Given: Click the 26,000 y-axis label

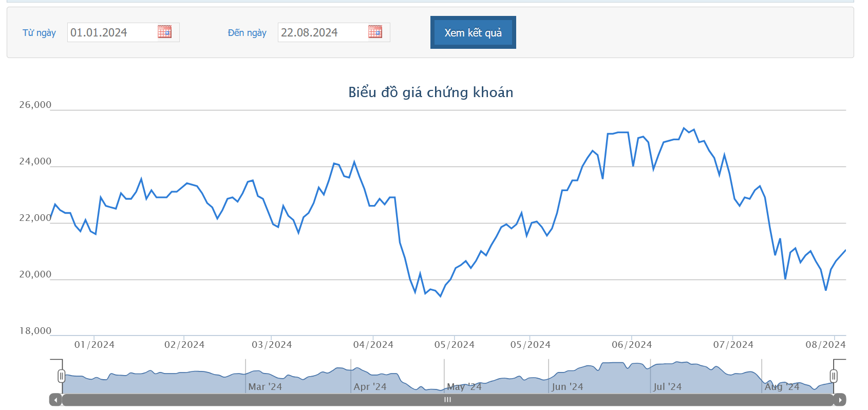Looking at the screenshot, I should coord(35,105).
